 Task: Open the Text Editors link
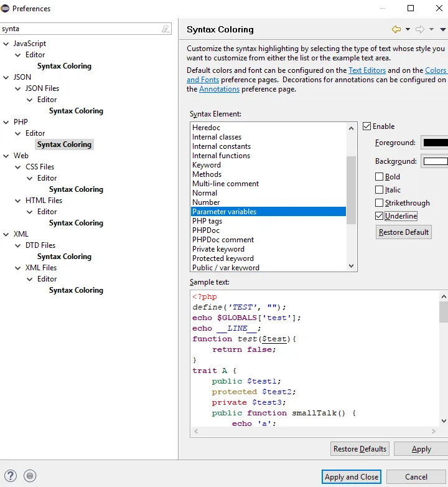tap(367, 70)
